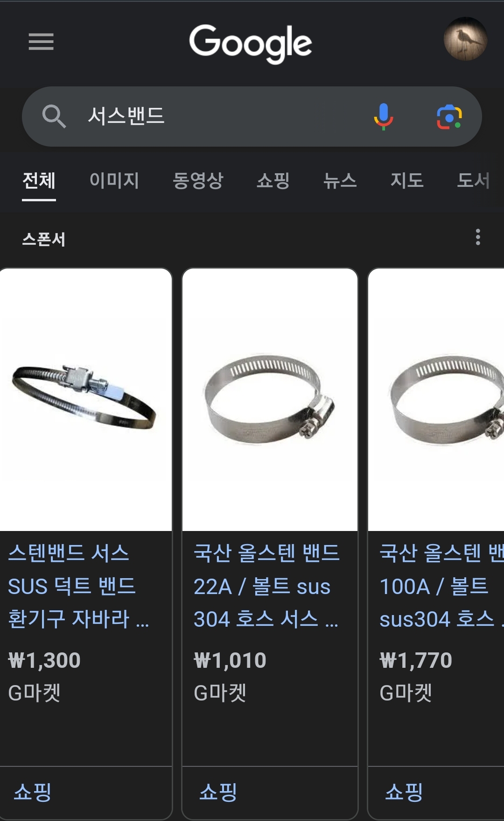Click the Google logo
This screenshot has width=504, height=821.
[251, 43]
